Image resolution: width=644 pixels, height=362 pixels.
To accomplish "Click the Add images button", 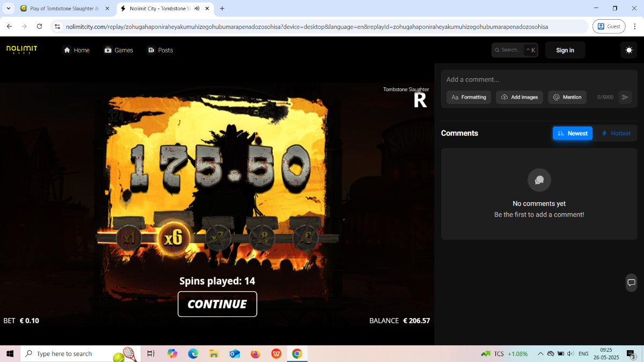I will pos(519,97).
